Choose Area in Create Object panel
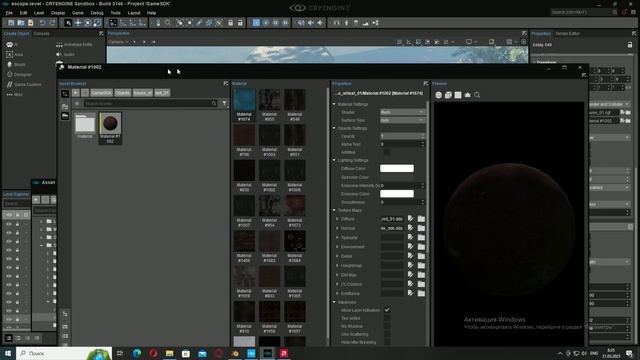640x360 pixels. tap(15, 54)
